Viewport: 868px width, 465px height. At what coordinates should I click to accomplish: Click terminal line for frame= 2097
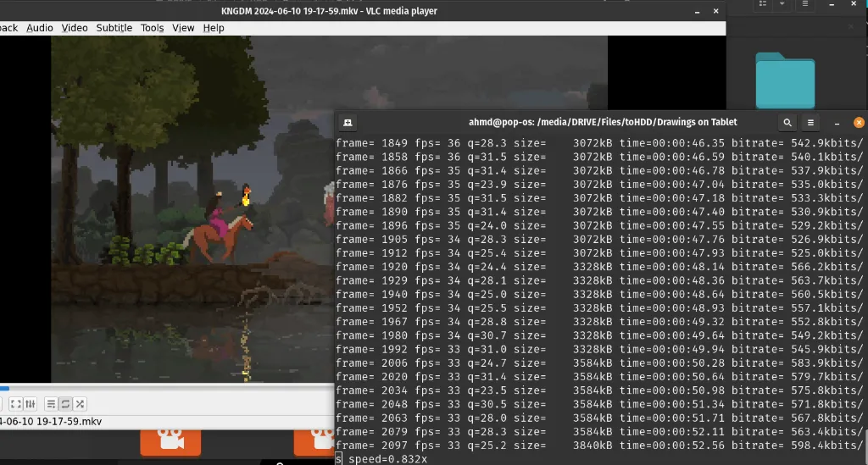click(x=599, y=445)
